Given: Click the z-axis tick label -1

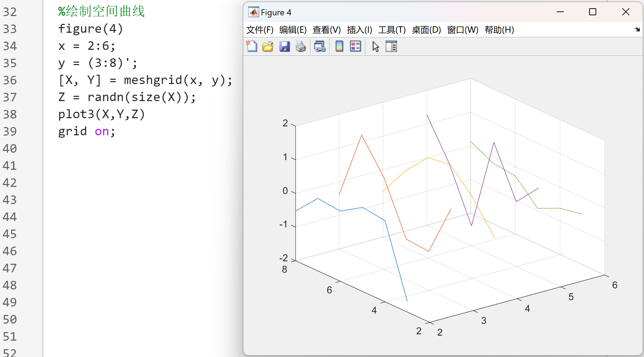Looking at the screenshot, I should 283,224.
